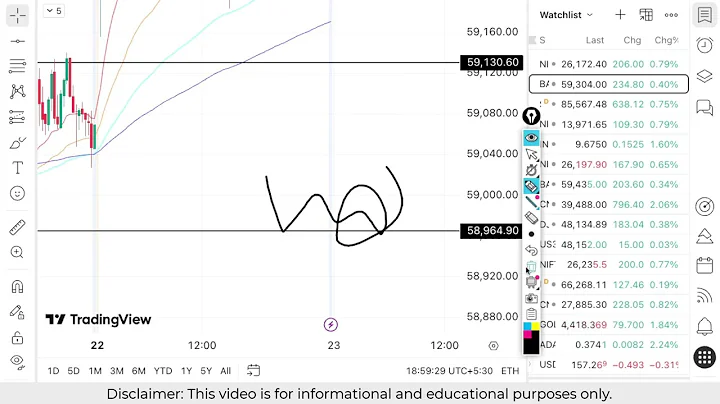720x404 pixels.
Task: Select watchlist row with last 0.3741
Action: tap(609, 345)
